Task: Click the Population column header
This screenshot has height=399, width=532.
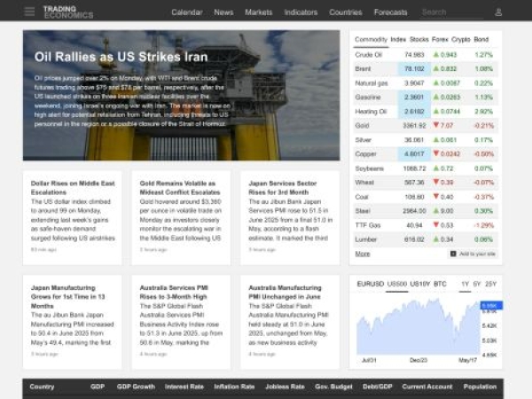Action: tap(480, 387)
